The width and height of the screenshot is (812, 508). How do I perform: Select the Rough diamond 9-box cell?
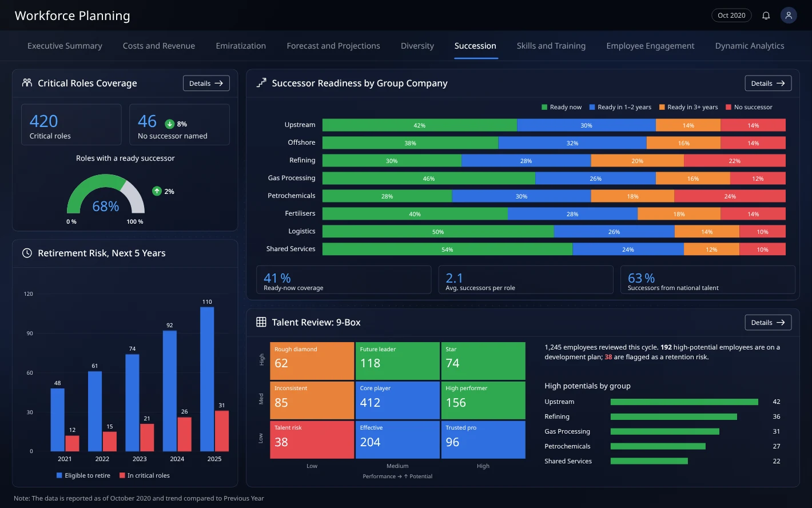312,360
